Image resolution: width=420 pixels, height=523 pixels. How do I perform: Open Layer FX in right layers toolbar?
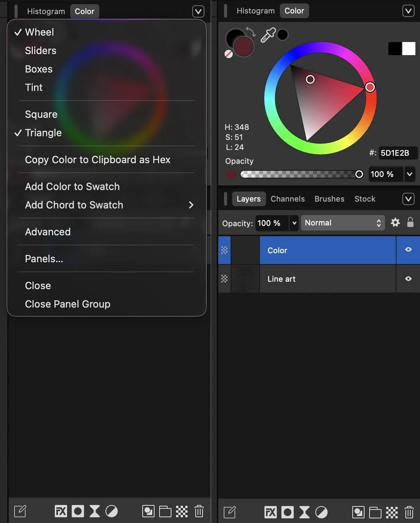270,512
